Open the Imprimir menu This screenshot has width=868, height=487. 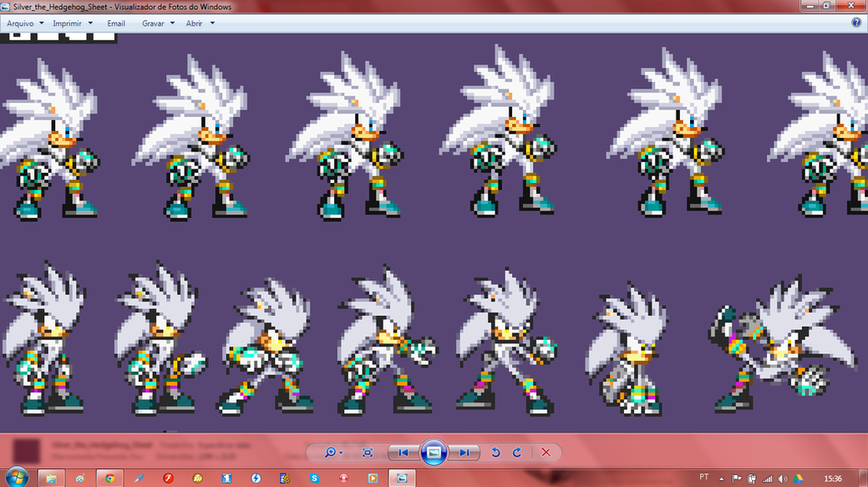coord(67,23)
